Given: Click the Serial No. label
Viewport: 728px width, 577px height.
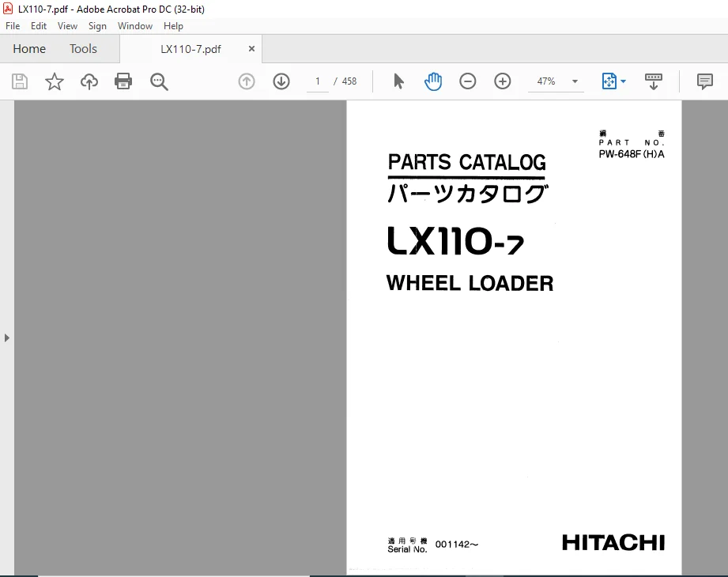Looking at the screenshot, I should 407,549.
